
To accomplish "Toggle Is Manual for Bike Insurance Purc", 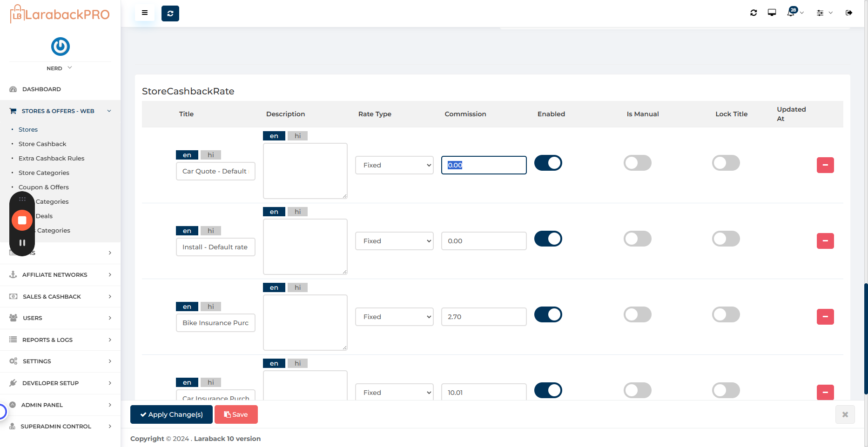I will [638, 315].
